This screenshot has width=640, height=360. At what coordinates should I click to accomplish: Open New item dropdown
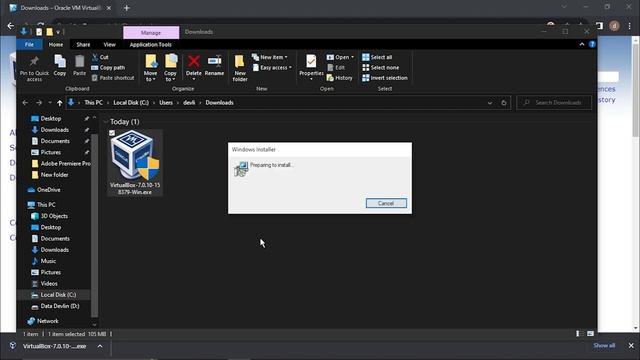[270, 57]
